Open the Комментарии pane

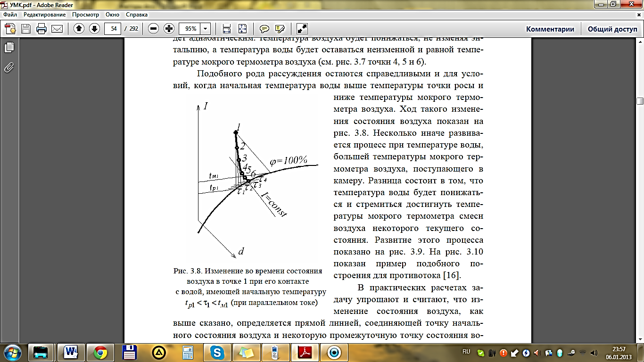pos(550,29)
